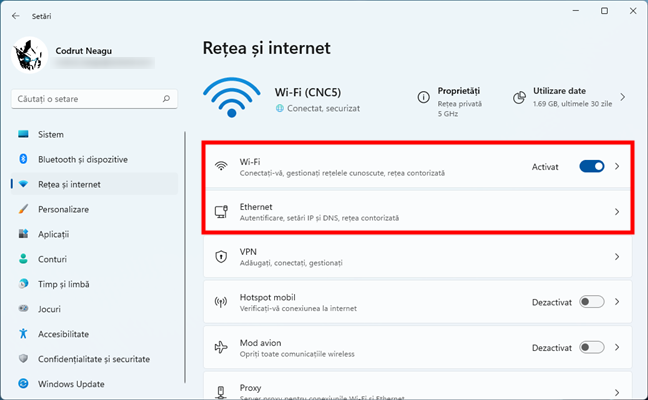The height and width of the screenshot is (400, 648).
Task: Open Windows Update category
Action: (95, 383)
